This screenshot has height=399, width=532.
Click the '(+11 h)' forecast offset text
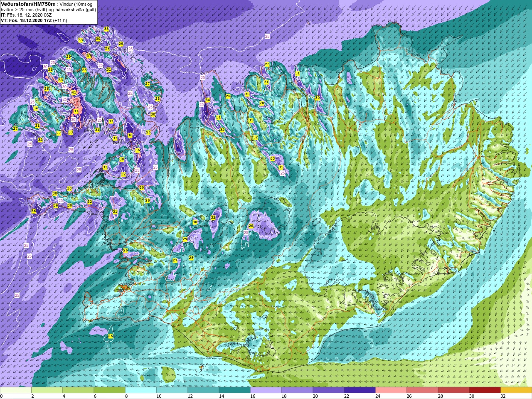[60, 20]
